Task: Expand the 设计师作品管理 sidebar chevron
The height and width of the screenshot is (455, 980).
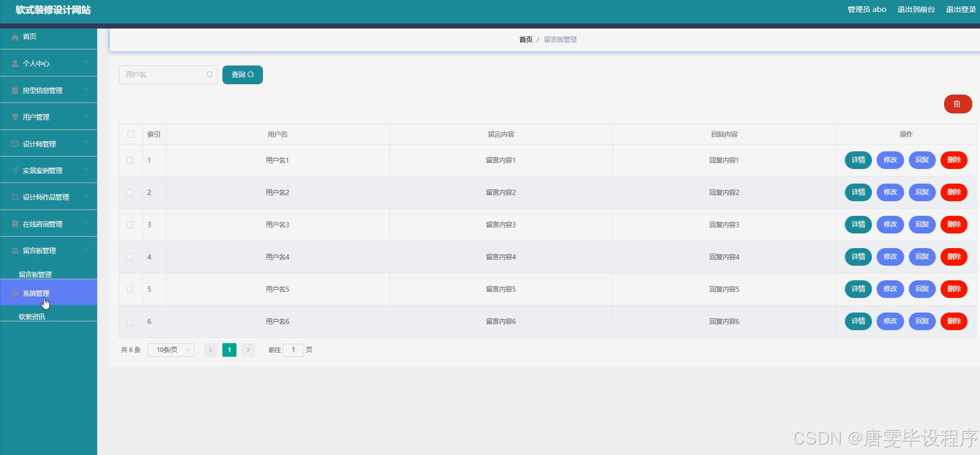Action: click(x=85, y=196)
